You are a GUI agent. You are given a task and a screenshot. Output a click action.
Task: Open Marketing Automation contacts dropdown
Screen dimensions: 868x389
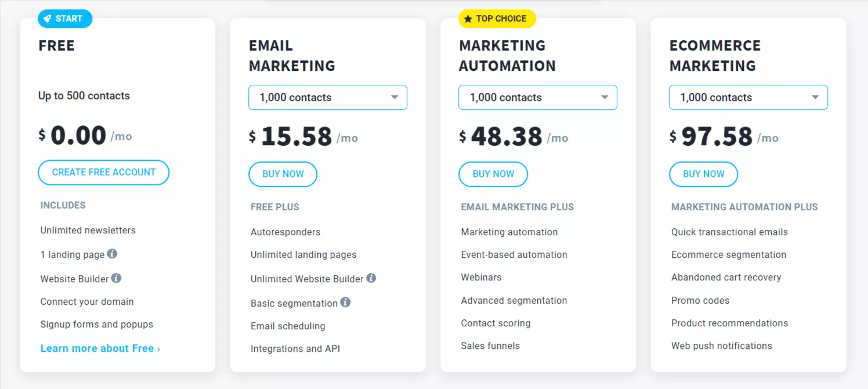tap(538, 98)
